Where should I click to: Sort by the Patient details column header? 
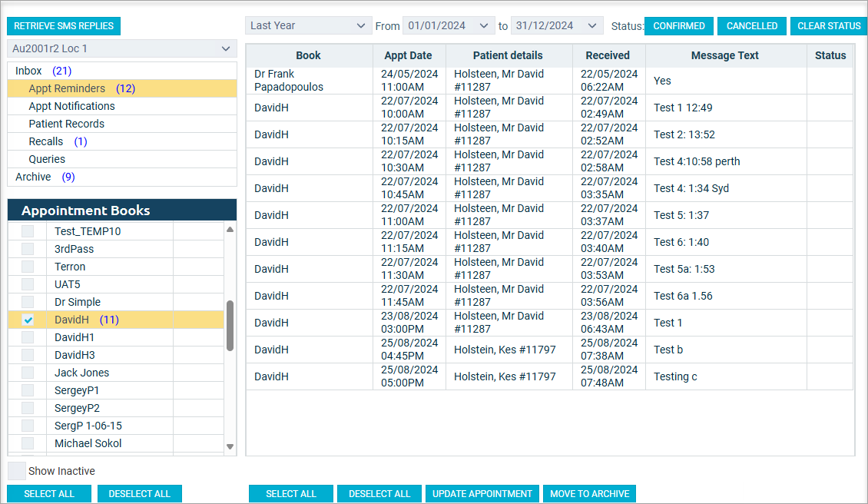pos(509,55)
